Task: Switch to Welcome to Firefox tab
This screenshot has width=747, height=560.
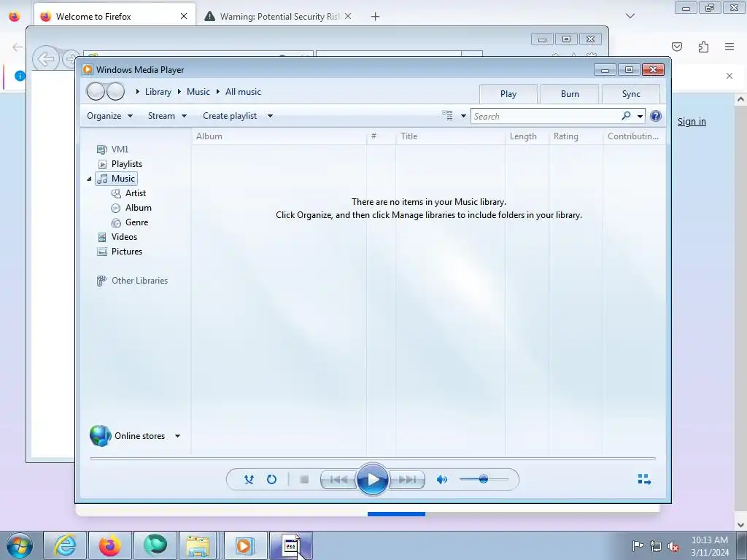Action: (x=115, y=16)
